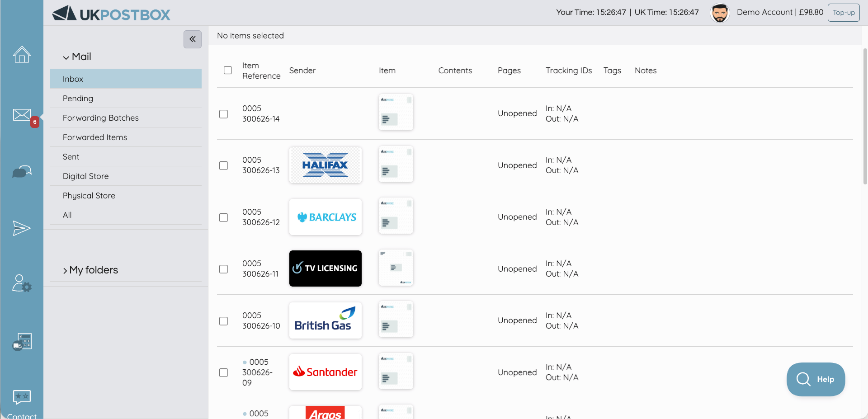The width and height of the screenshot is (868, 419).
Task: Select checkbox for item 300626-10
Action: [223, 321]
